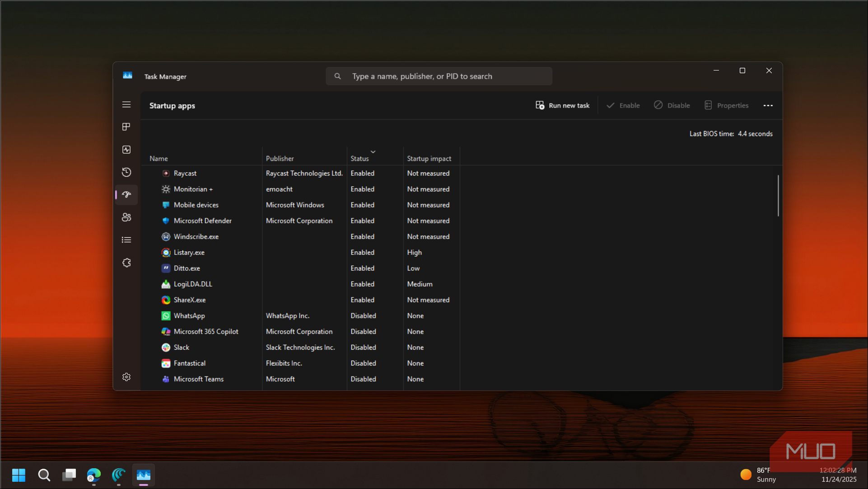The image size is (868, 489).
Task: Sort by the Name column header
Action: [x=202, y=158]
